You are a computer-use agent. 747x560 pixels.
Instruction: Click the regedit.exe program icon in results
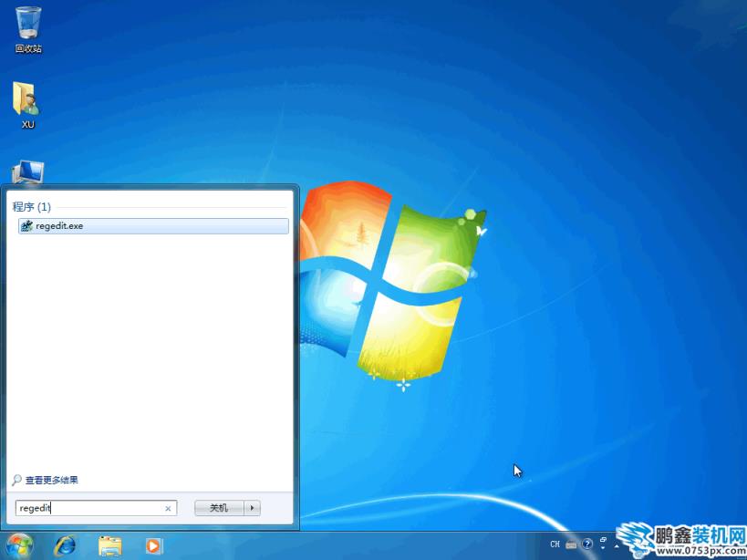[x=27, y=226]
